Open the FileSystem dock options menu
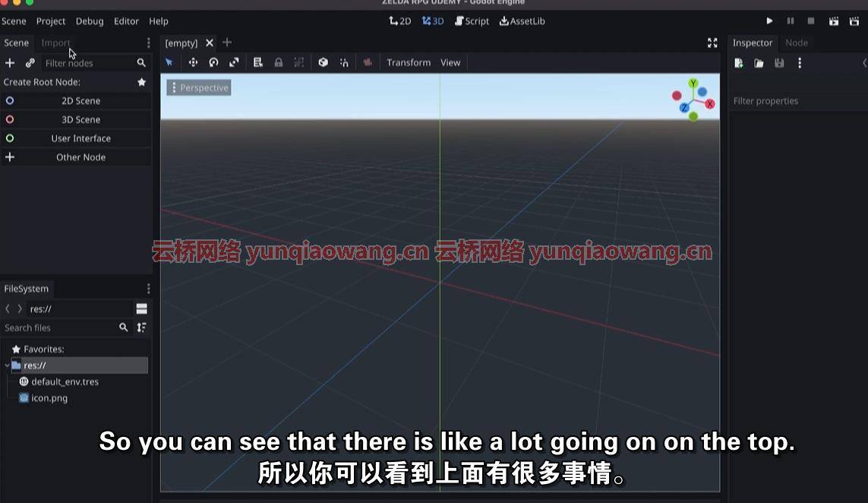Screen dimensions: 868x503 coord(148,289)
